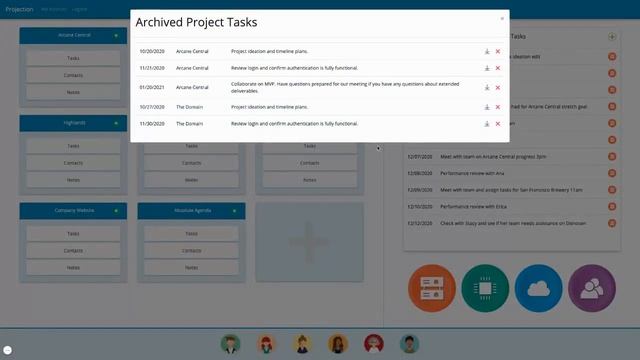
Task: Restore the 10/20/2020 Arcane Central archived task
Action: pos(487,51)
